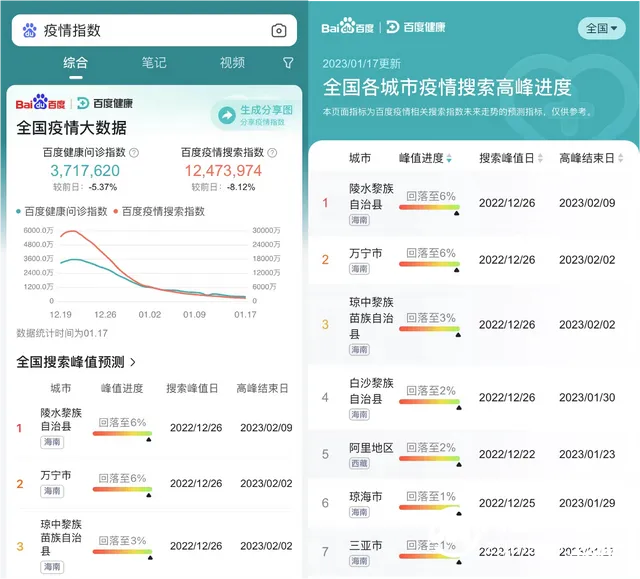Click 2022/12/25 peak date cell
The image size is (640, 579).
pos(507,503)
